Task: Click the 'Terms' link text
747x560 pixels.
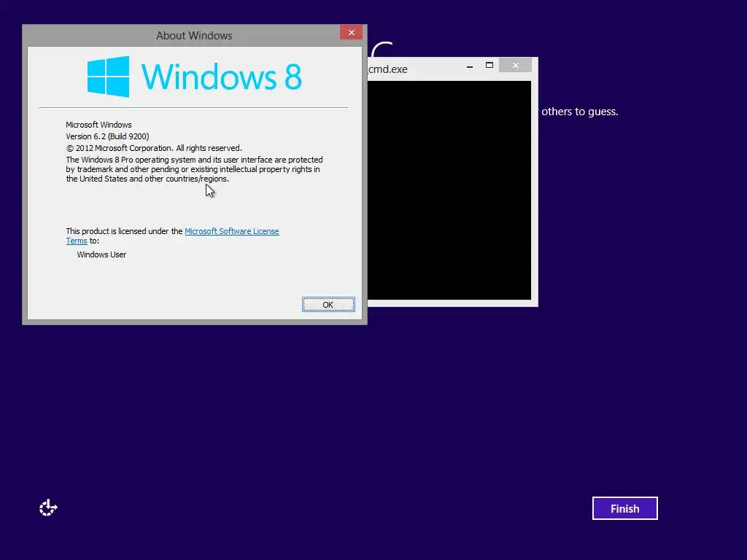Action: pyautogui.click(x=76, y=241)
